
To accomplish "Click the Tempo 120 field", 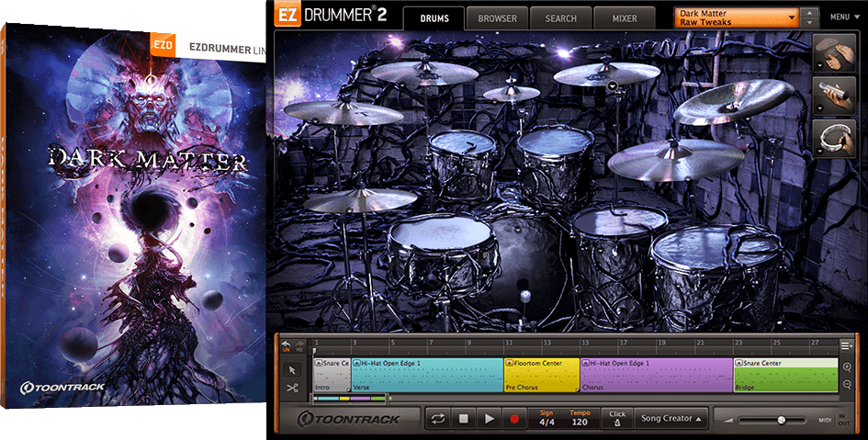I will (579, 419).
